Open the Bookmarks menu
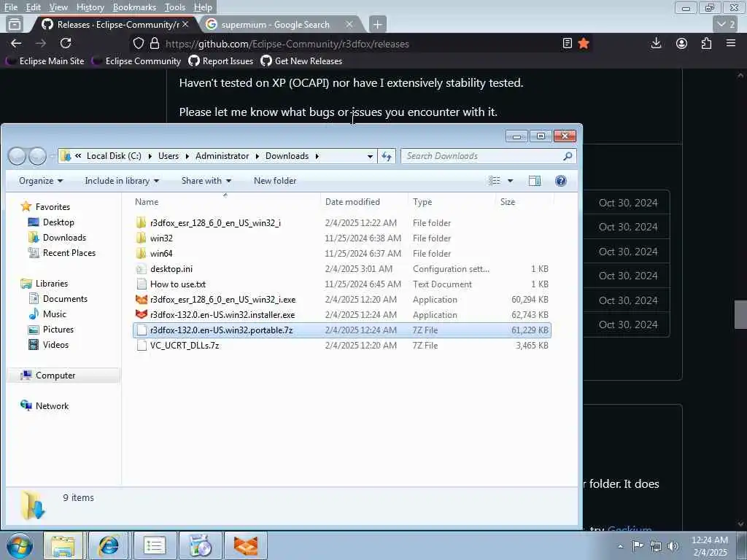 [134, 7]
